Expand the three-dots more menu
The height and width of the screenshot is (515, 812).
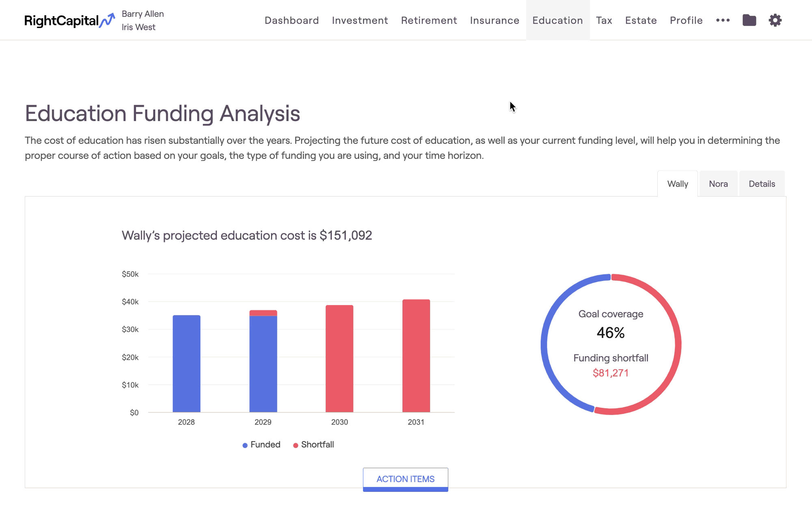(x=723, y=20)
